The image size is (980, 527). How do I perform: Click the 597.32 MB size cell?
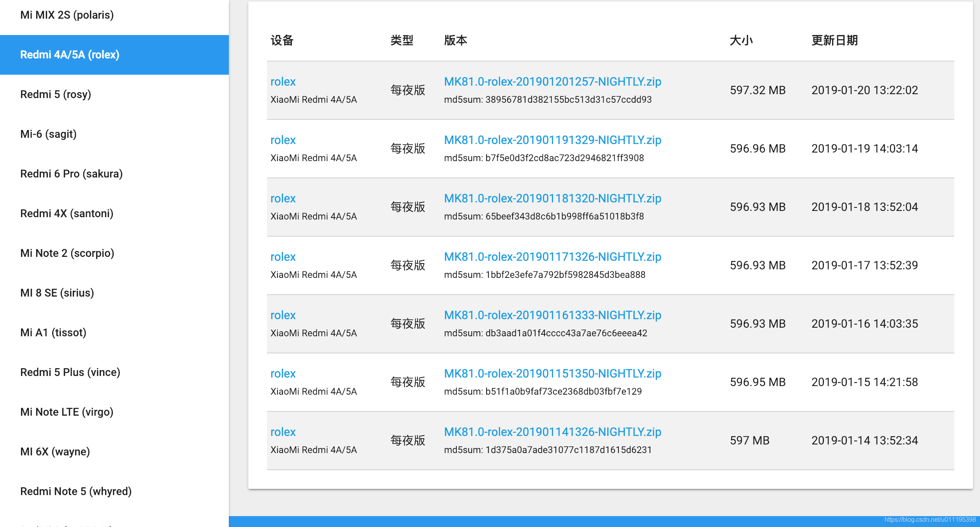[758, 90]
